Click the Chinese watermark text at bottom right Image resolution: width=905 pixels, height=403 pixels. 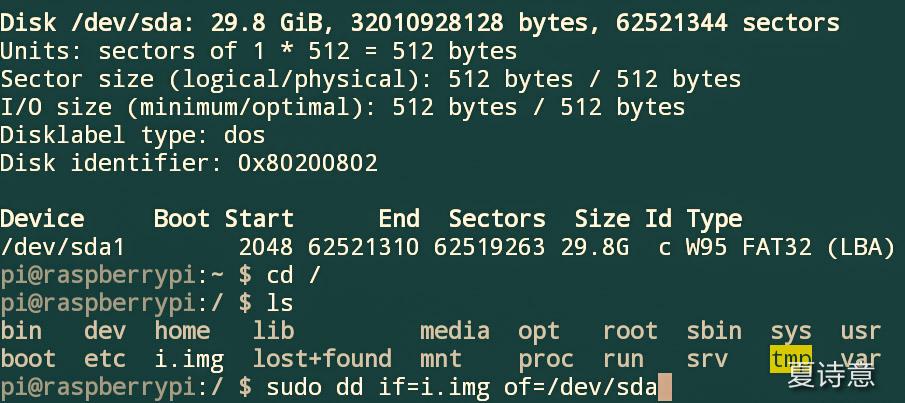pos(831,375)
